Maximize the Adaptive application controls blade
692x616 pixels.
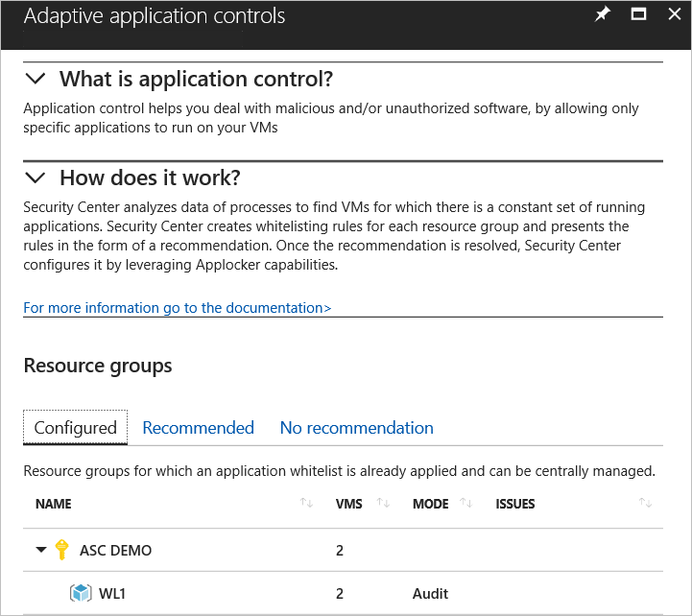coord(638,14)
